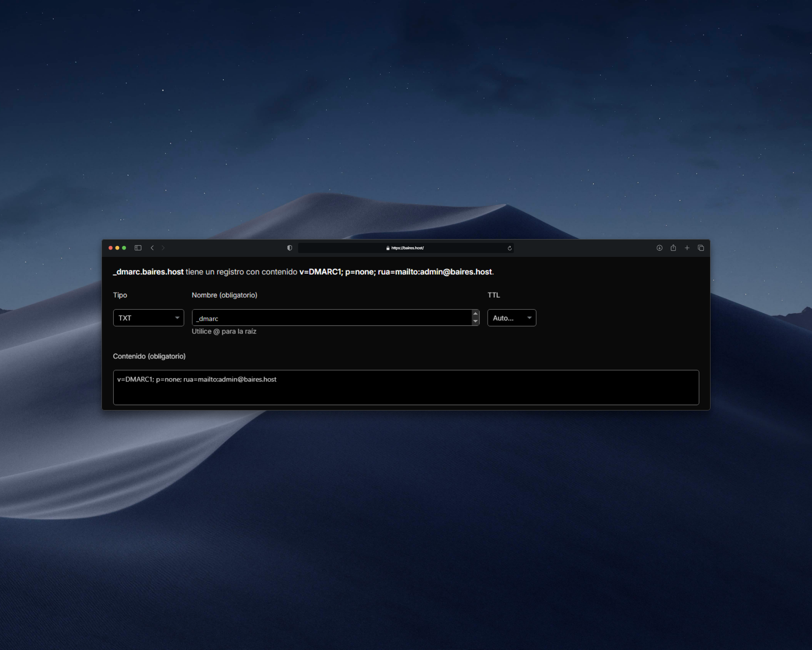Screen dimensions: 812x650
Task: Click the Nombre field down arrow
Action: click(475, 321)
